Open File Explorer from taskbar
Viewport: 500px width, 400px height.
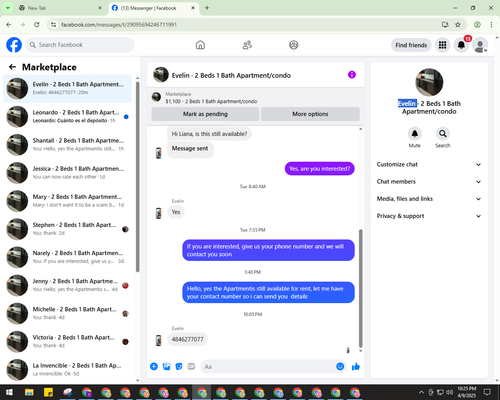click(x=29, y=392)
